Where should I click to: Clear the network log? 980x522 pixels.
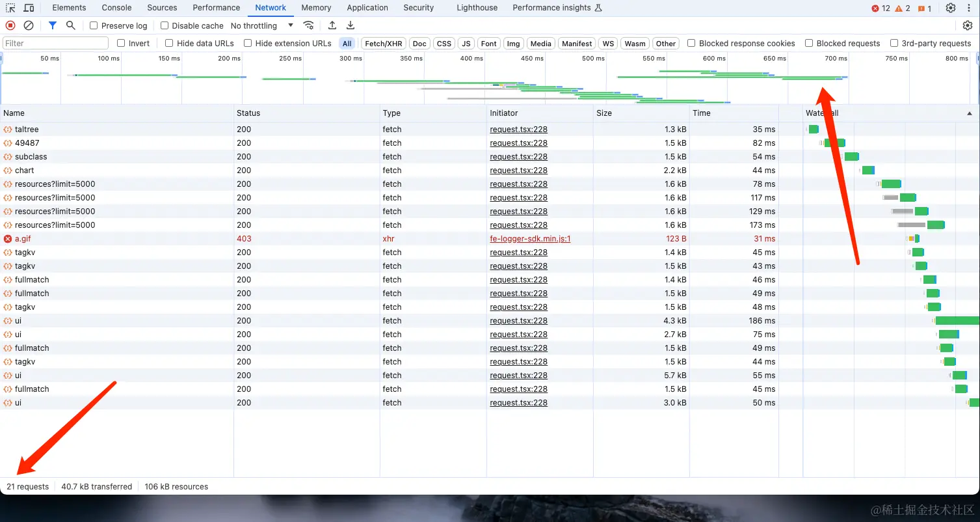click(29, 25)
